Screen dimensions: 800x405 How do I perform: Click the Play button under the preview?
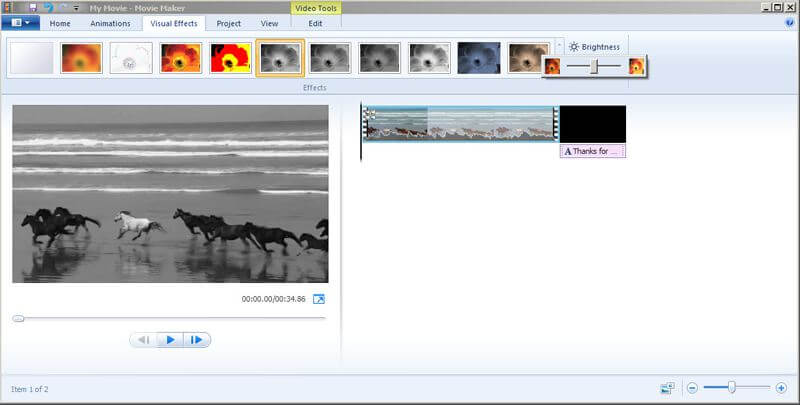[170, 340]
